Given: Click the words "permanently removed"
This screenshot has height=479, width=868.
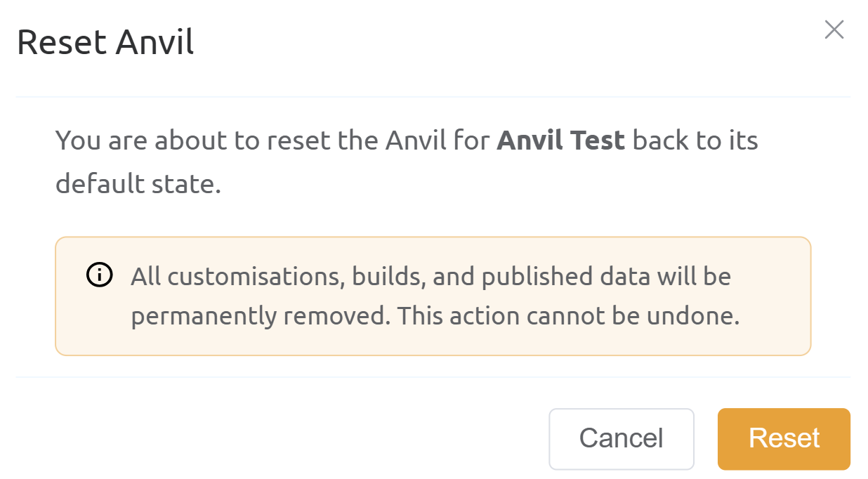Looking at the screenshot, I should coord(259,317).
